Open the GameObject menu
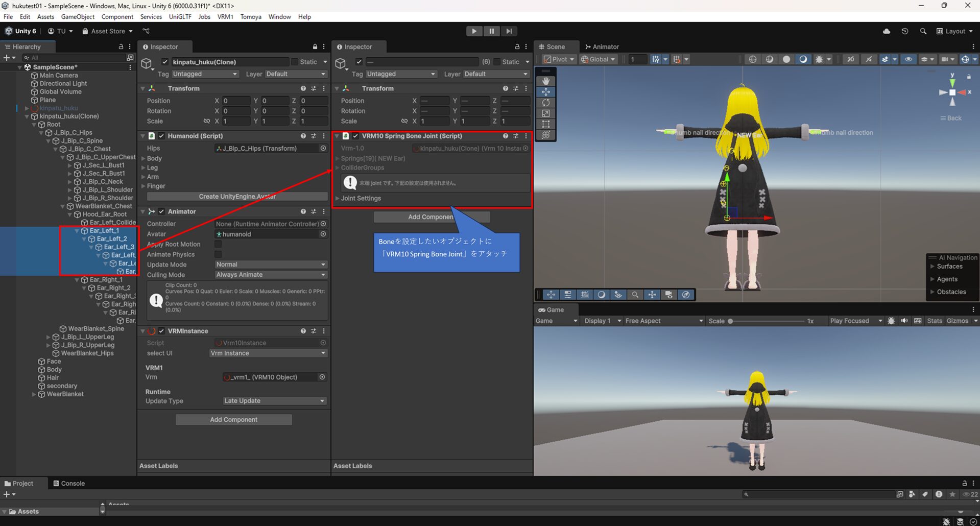 coord(78,17)
